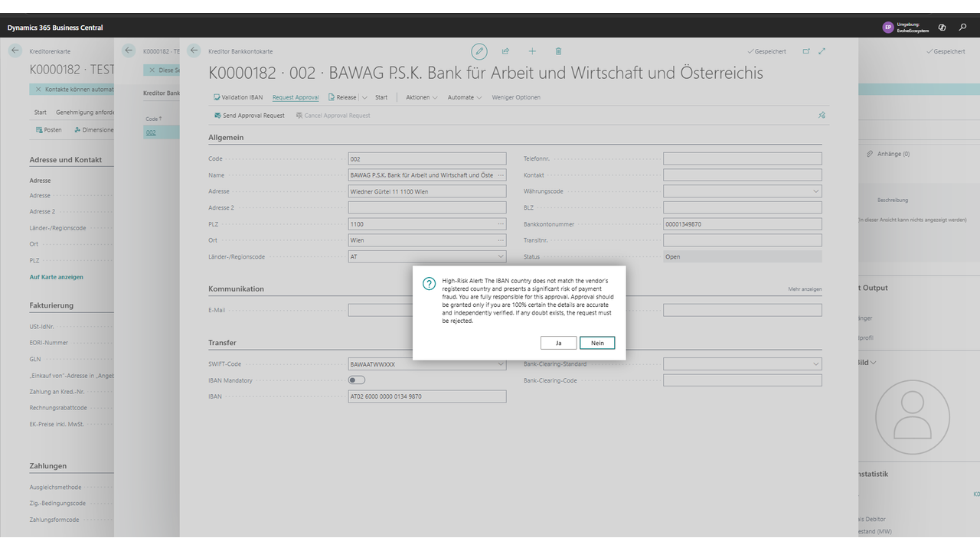The image size is (980, 551).
Task: Click the Adresse 2 input field
Action: pyautogui.click(x=427, y=207)
